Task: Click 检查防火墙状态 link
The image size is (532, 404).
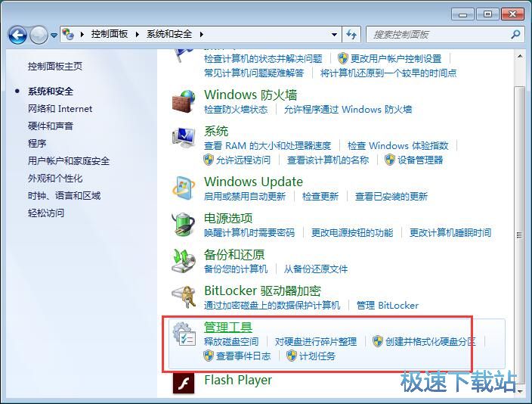Action: (x=236, y=110)
